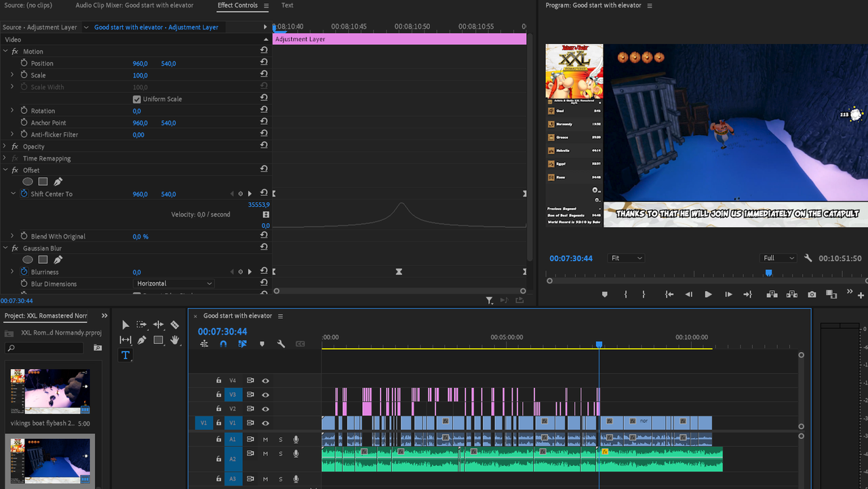The width and height of the screenshot is (868, 489).
Task: Click the Program Monitor playhead marker
Action: click(768, 273)
